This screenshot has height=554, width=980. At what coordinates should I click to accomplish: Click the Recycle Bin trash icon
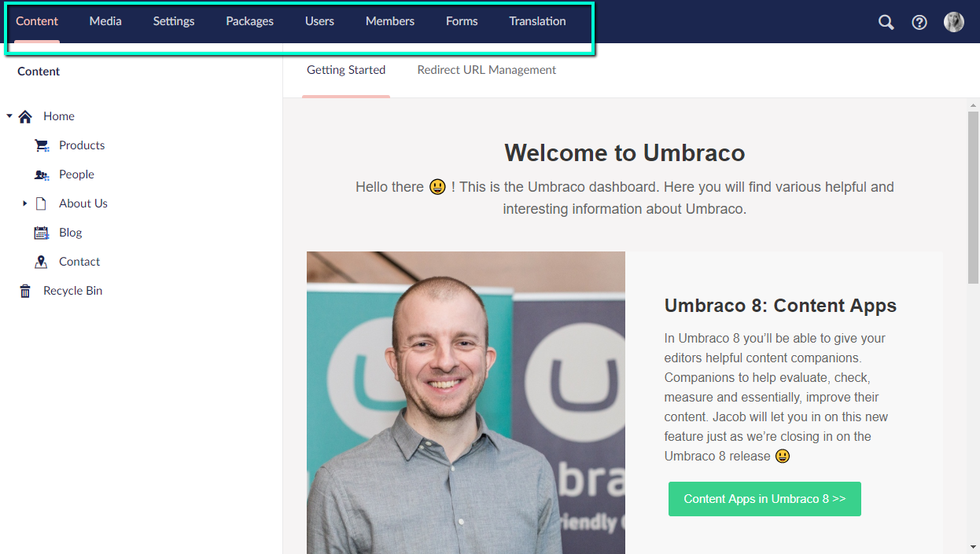25,291
